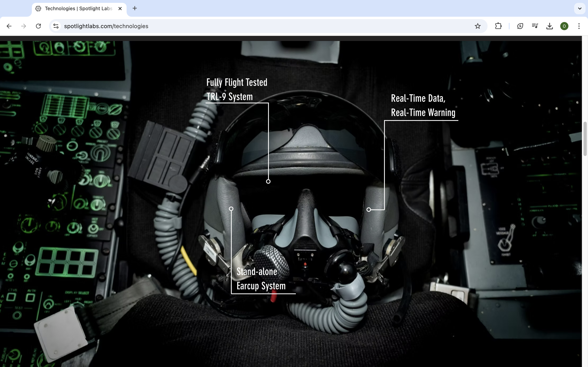This screenshot has height=367, width=588.
Task: Click the address bar URL field
Action: click(x=243, y=26)
